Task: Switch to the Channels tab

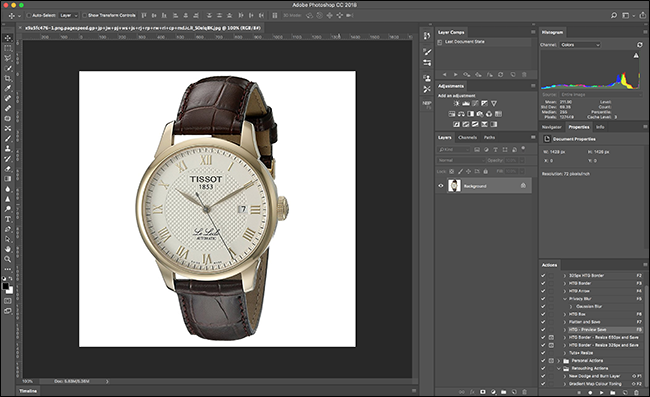Action: (467, 138)
